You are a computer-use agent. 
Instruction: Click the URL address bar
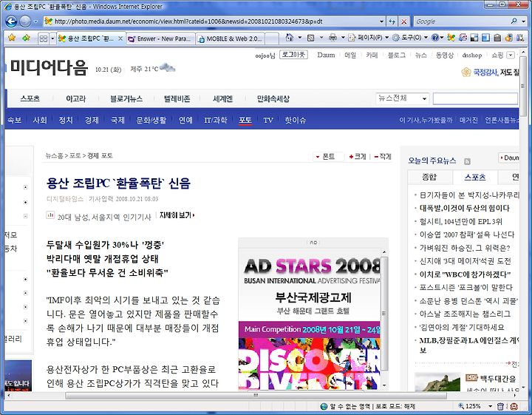[x=214, y=21]
